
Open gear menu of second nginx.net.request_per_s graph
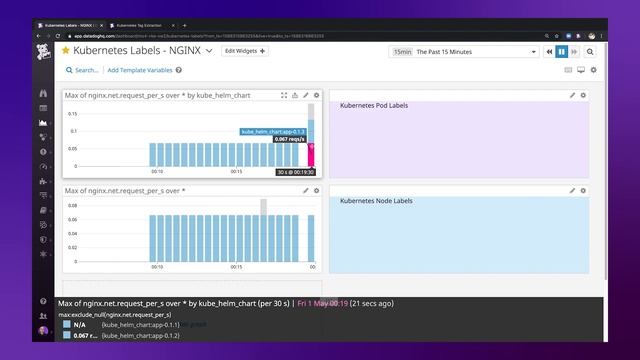316,191
